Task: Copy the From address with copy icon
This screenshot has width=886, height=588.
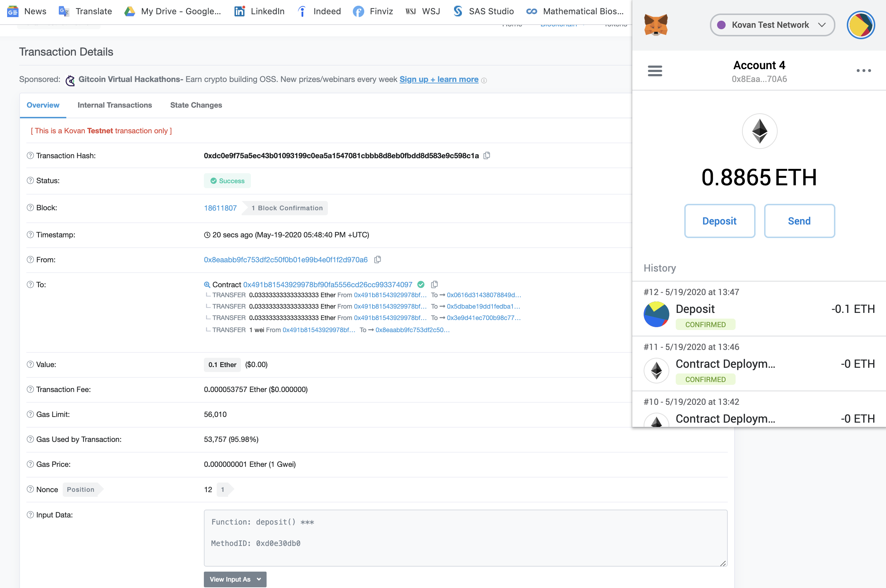Action: 377,259
